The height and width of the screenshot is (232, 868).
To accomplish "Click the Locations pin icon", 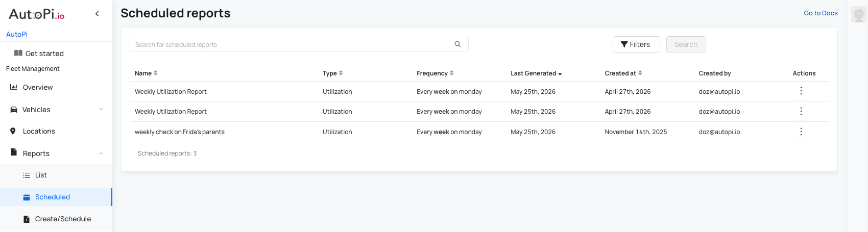I will [x=13, y=131].
